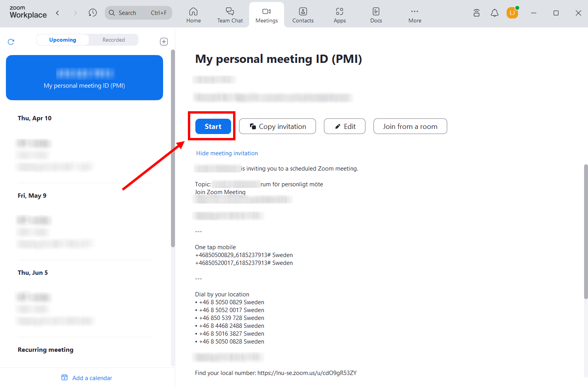Click the +46 8 5052 0017 Sweden line
Viewport: 588px width, 386px height.
230,310
